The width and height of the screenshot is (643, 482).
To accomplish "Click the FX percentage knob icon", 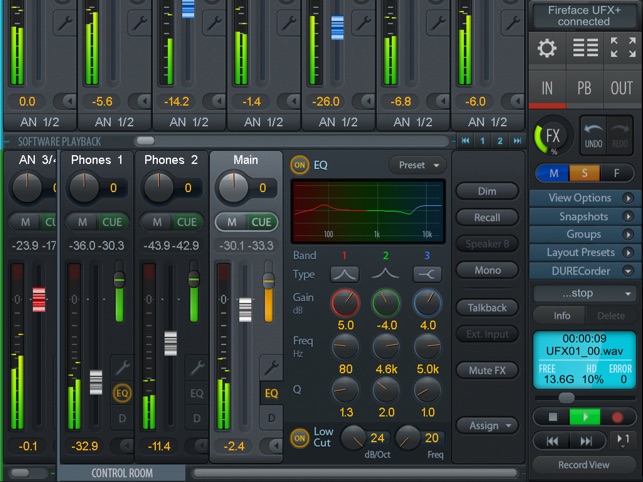I will 551,136.
